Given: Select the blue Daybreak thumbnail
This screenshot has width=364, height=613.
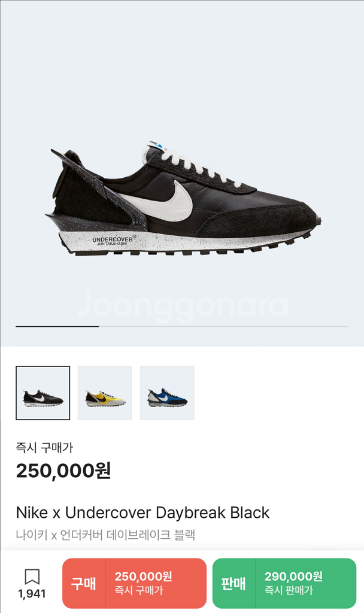Looking at the screenshot, I should (x=167, y=393).
